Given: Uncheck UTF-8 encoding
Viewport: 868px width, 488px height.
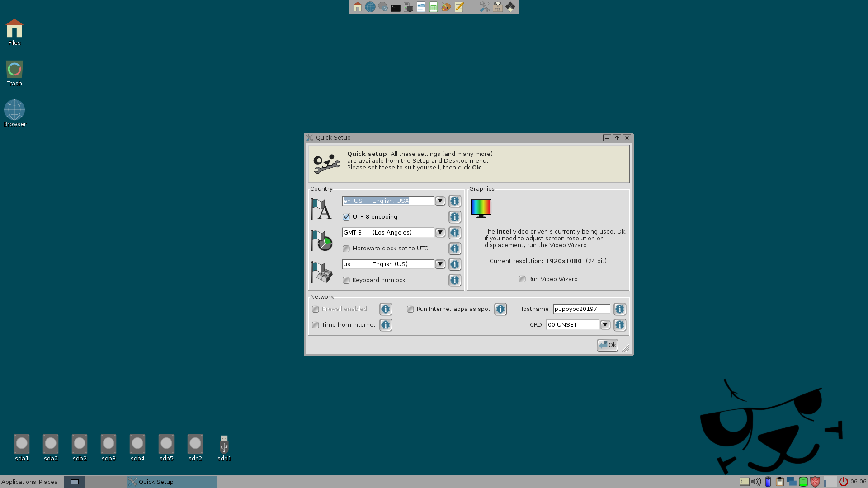Looking at the screenshot, I should pos(346,217).
